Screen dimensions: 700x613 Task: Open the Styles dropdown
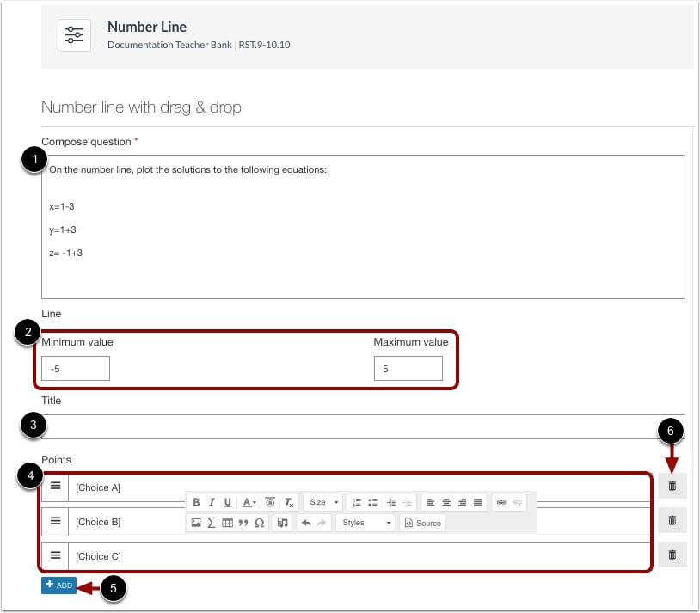point(366,523)
